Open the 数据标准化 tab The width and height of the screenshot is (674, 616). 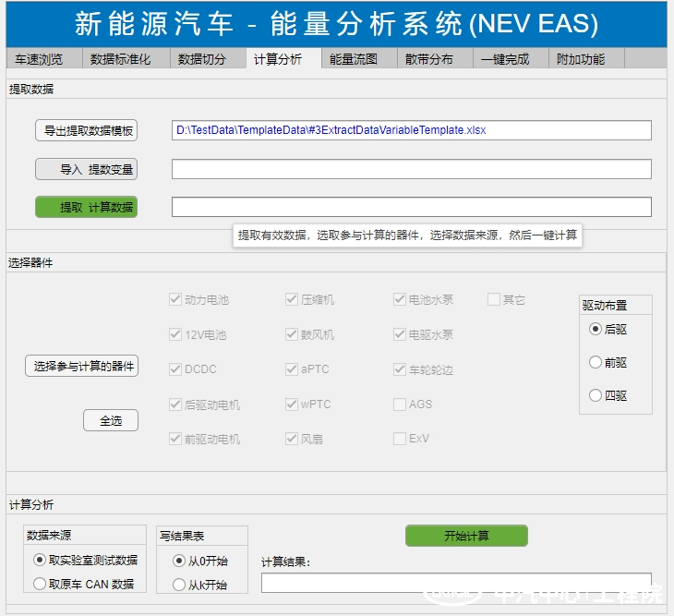pyautogui.click(x=120, y=59)
